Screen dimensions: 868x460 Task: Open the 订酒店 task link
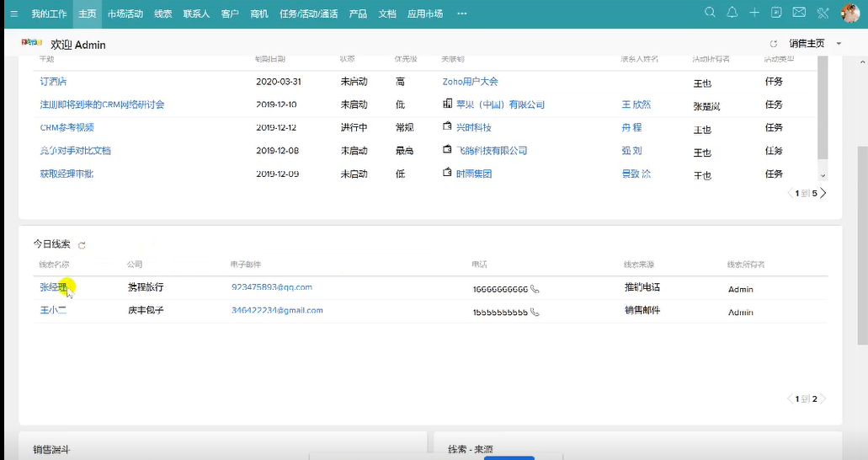[53, 82]
